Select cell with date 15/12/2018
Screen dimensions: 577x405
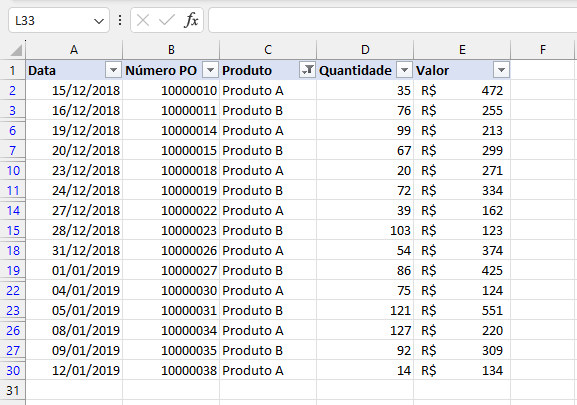[74, 90]
